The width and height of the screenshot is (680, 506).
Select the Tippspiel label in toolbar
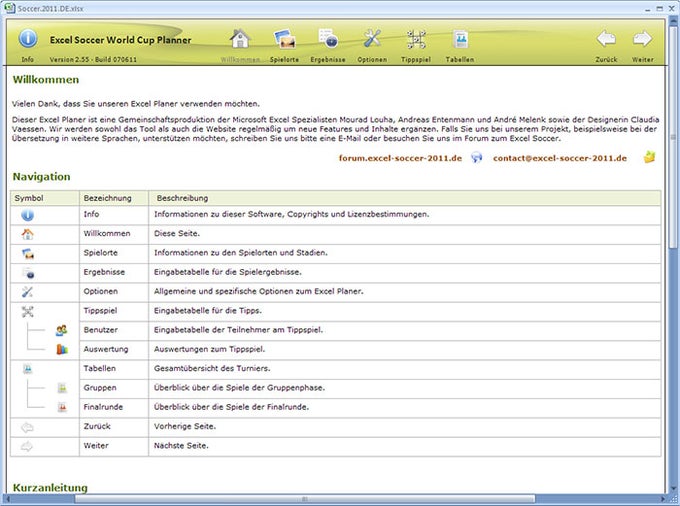[416, 59]
